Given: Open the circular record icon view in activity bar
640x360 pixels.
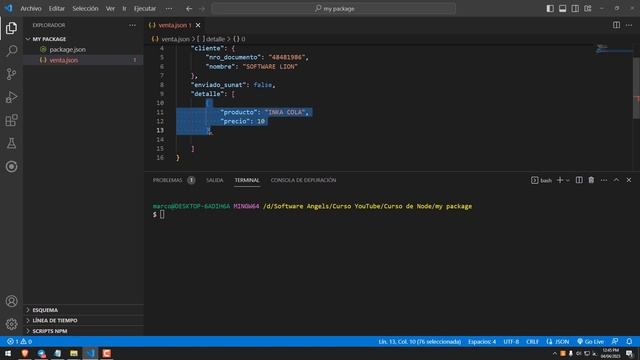Looking at the screenshot, I should (x=11, y=167).
